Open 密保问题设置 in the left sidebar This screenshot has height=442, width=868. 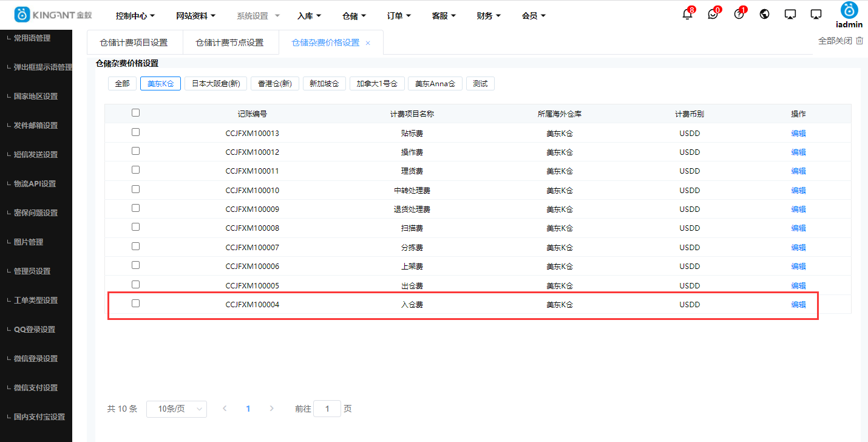36,212
